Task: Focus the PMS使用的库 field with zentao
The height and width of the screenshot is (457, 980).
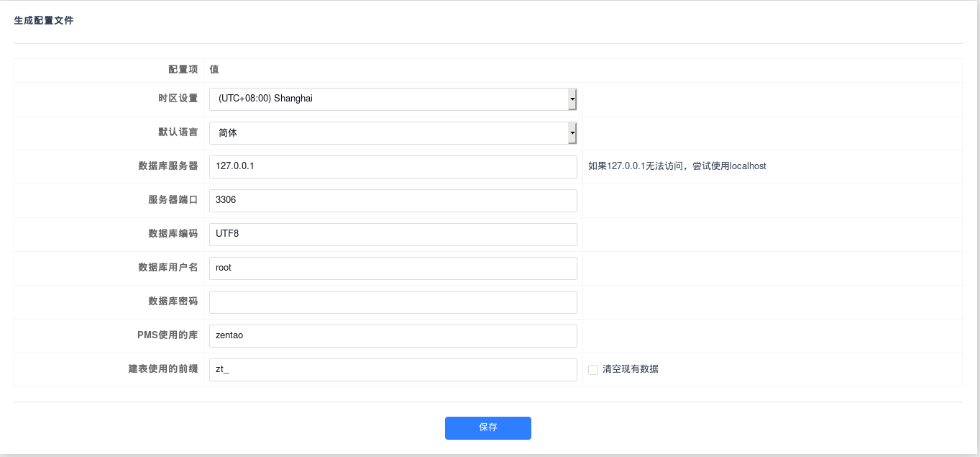Action: point(393,335)
